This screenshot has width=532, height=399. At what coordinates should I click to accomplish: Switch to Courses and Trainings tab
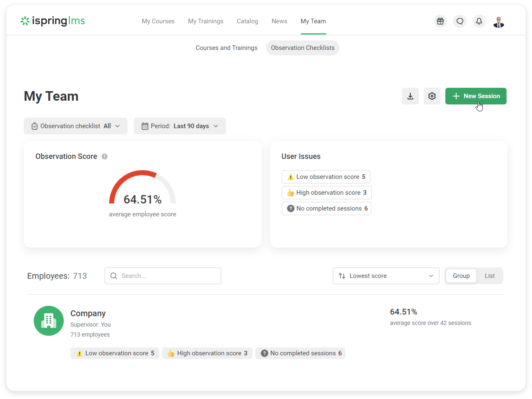pos(226,48)
